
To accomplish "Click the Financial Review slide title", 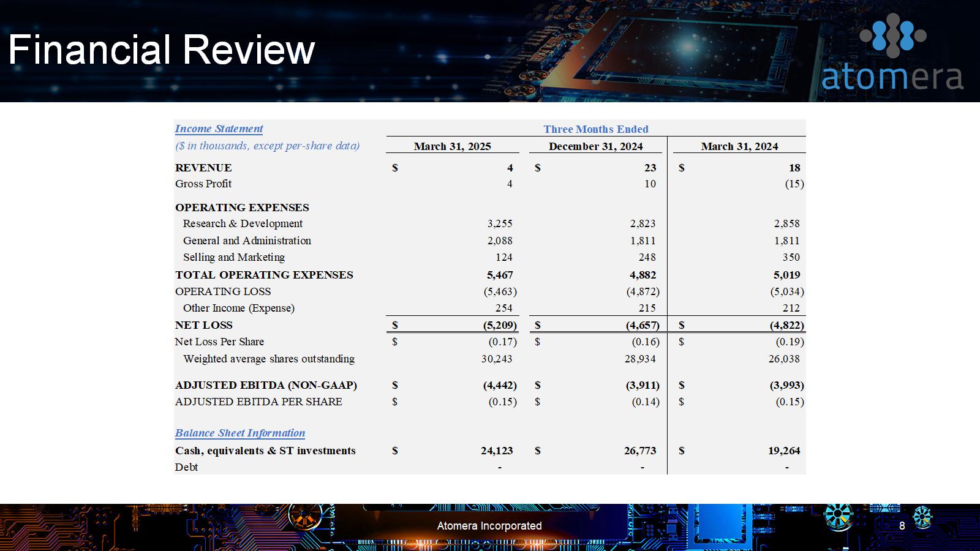I will [x=162, y=50].
